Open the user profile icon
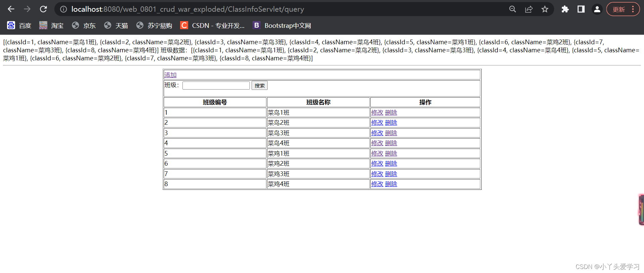 tap(597, 9)
